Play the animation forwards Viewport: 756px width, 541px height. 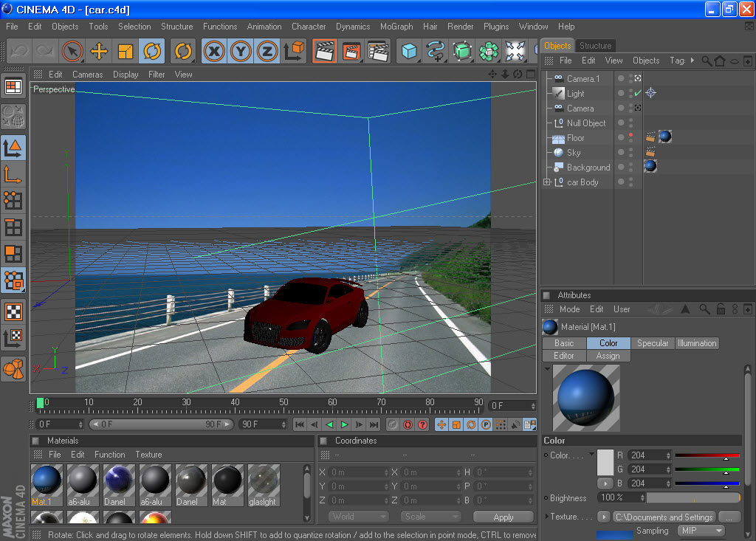coord(344,425)
